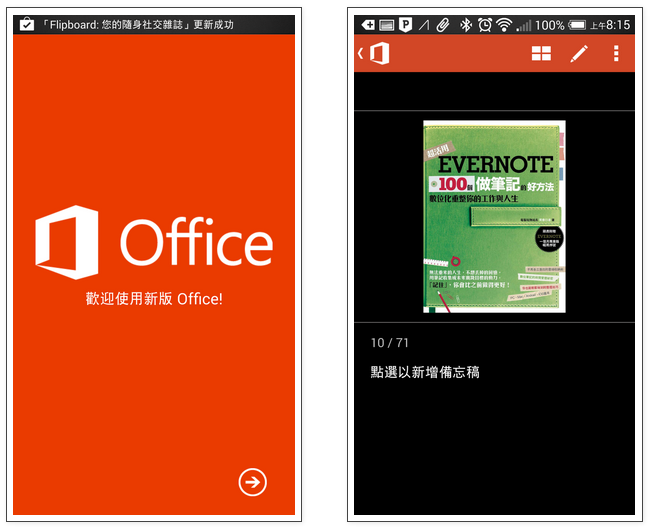Viewport: 650px width, 528px height.
Task: Open the overflow menu with three dots
Action: (616, 53)
